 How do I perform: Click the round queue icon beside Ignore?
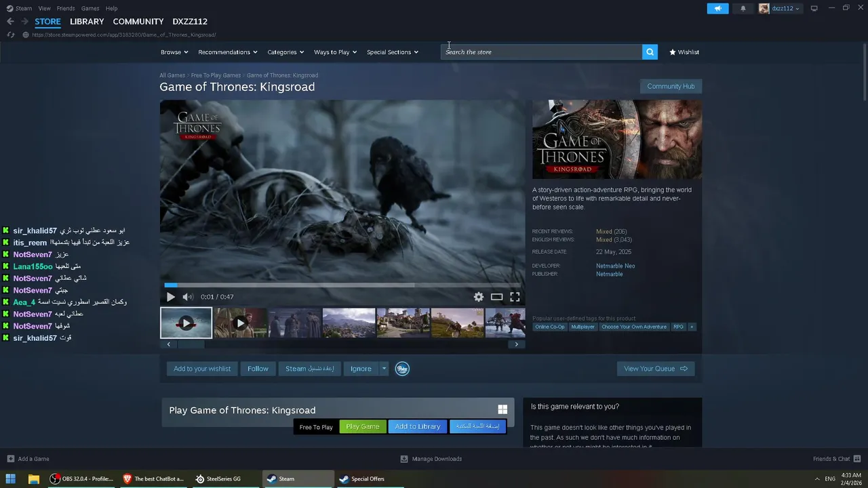[x=402, y=369]
